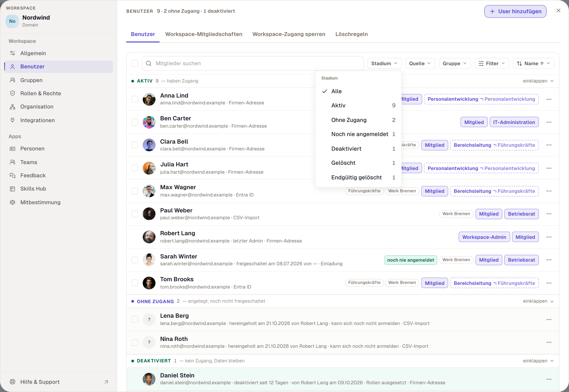Viewport: 569px width, 392px height.
Task: Switch to Löschregeln tab
Action: pyautogui.click(x=351, y=34)
